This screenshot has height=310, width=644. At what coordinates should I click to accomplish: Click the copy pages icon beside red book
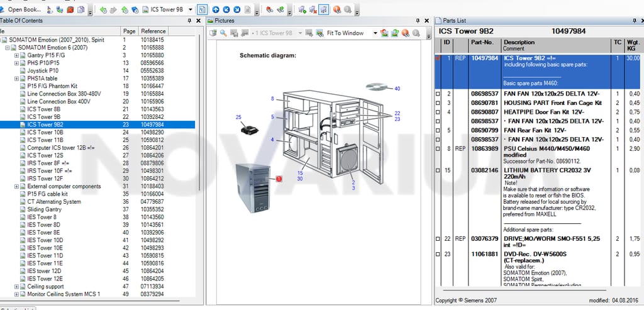[x=81, y=9]
